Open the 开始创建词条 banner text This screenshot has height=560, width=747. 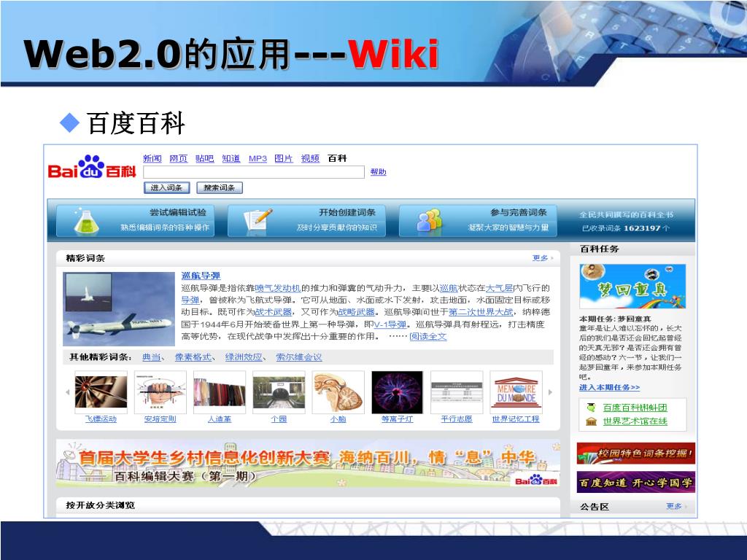point(347,212)
